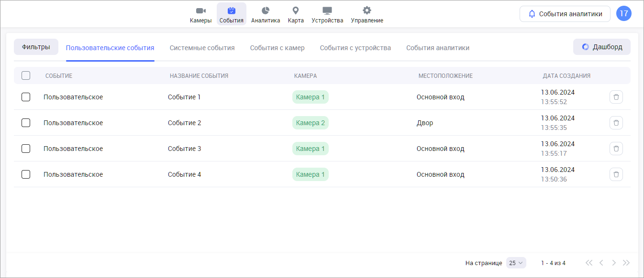
Task: Open the Дашборд button
Action: point(602,47)
